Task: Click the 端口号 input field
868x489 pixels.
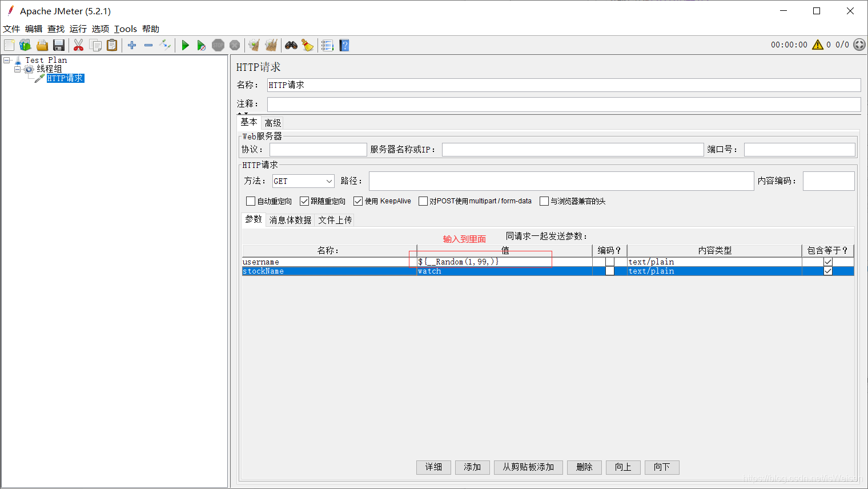Action: [799, 150]
